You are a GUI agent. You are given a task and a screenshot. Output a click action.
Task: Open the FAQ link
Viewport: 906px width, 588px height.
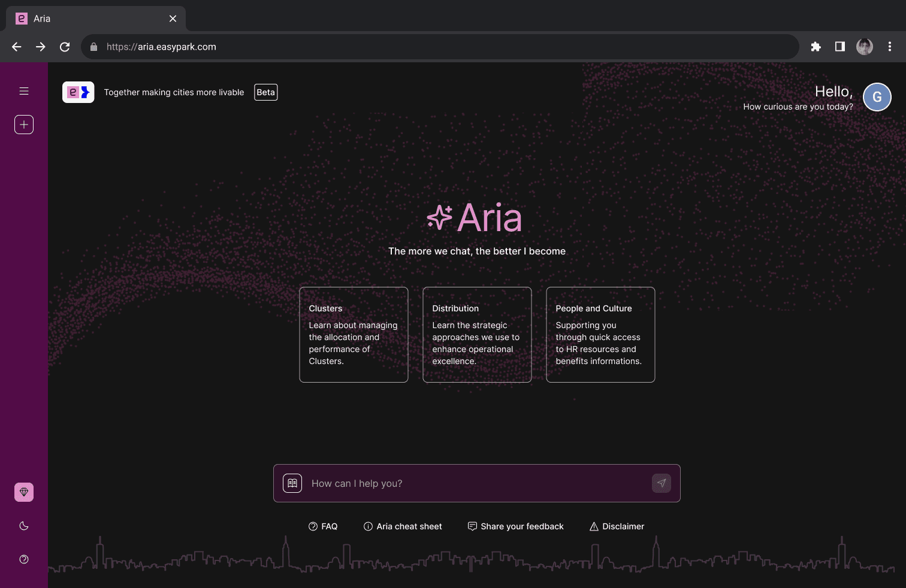point(323,526)
